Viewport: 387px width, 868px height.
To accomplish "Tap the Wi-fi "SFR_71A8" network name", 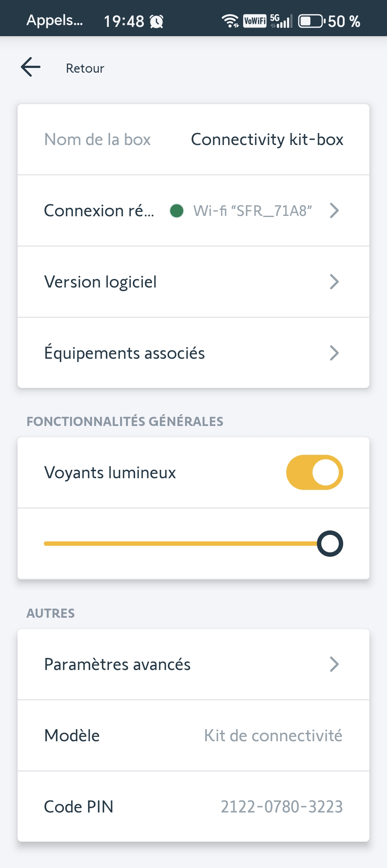I will pyautogui.click(x=252, y=211).
